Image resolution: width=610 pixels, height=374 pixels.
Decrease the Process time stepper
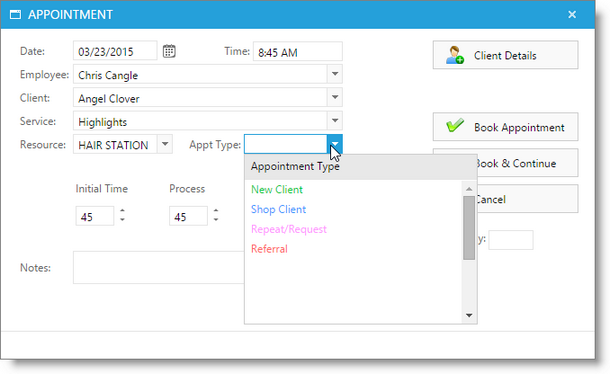pos(216,220)
